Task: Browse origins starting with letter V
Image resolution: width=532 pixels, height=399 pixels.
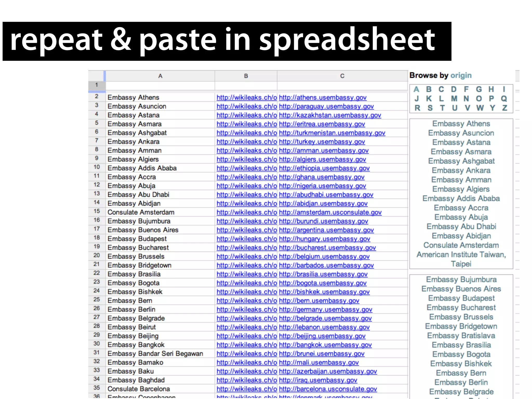Action: pyautogui.click(x=468, y=108)
